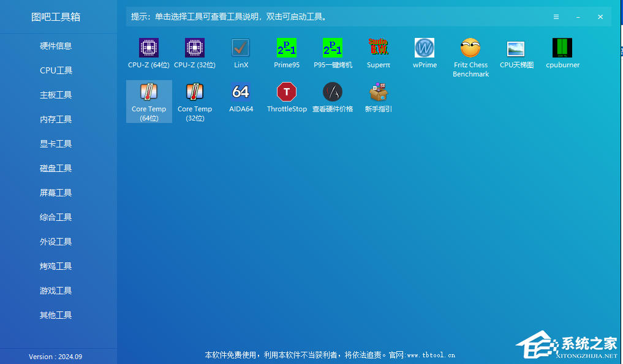Screen dimensions: 623x364
Task: Select the CPU-Z (32位) tool icon
Action: (195, 48)
